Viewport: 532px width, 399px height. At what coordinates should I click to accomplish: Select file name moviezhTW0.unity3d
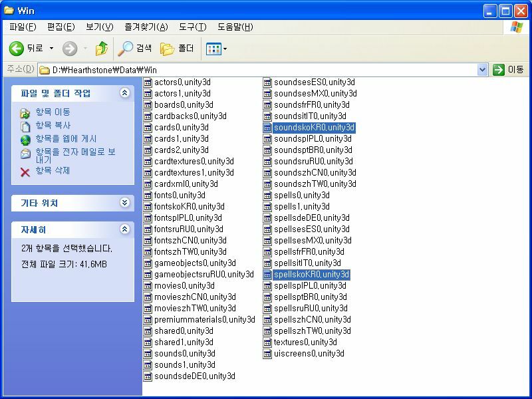coord(195,309)
